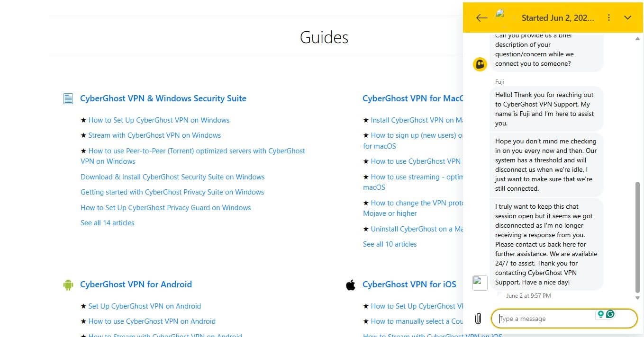Open Stream with CyberGhost VPN on Windows
Viewport: 644px width, 337px height.
tap(154, 135)
